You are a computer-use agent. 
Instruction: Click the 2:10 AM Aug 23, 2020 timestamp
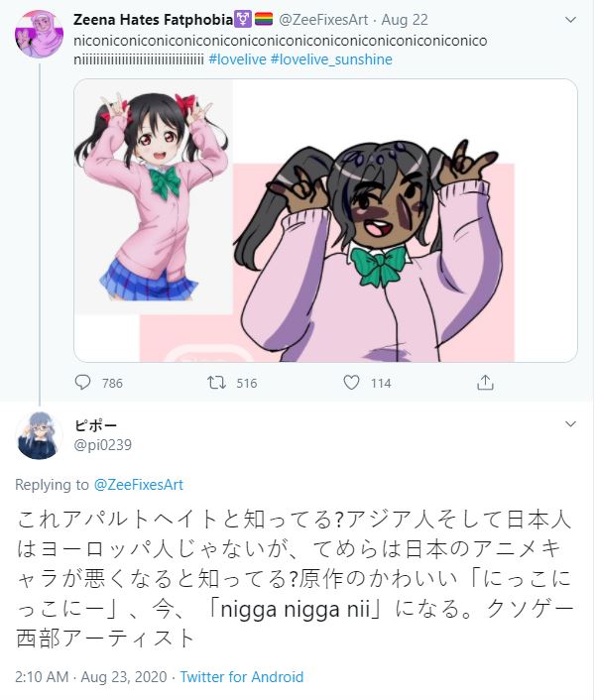[90, 677]
